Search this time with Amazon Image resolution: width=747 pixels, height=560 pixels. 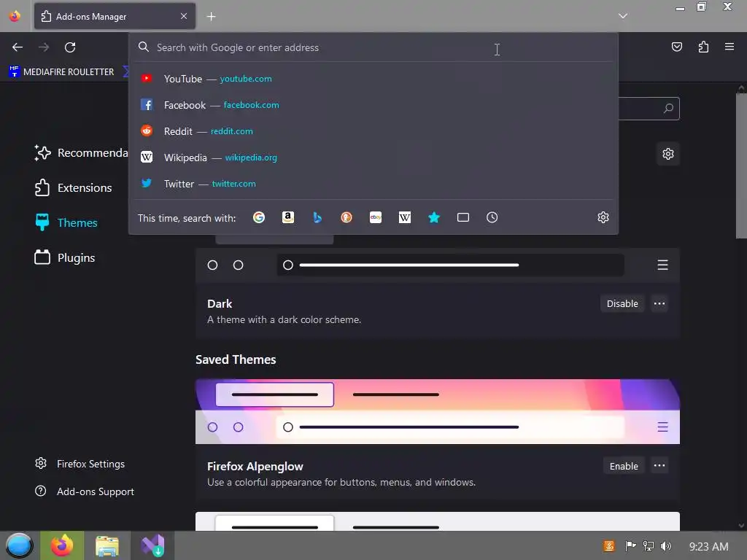click(288, 217)
